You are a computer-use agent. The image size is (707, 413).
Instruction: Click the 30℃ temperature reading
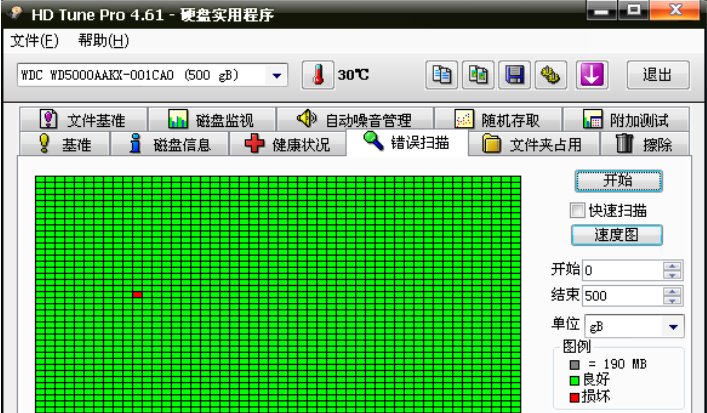point(354,75)
